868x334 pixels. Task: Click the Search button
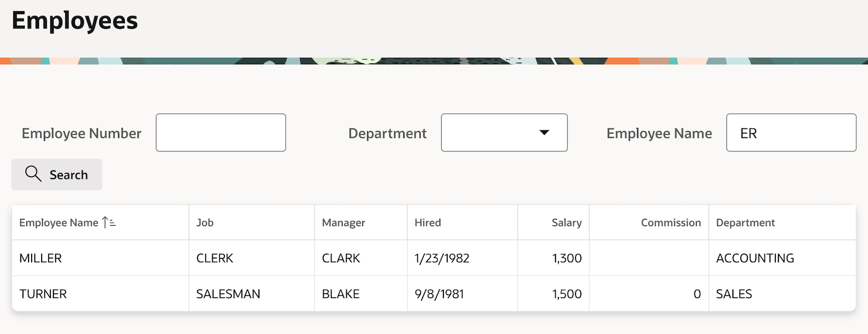(x=57, y=174)
